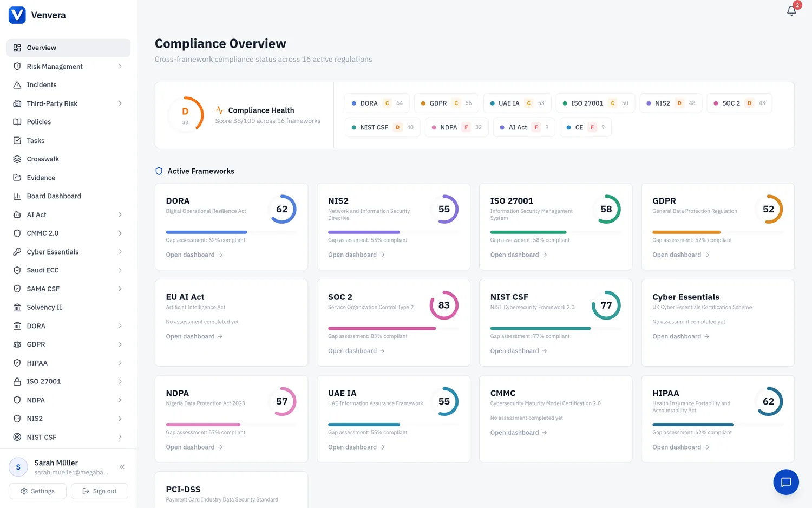Click SOC 2 card pink progress bar
Screen dimensions: 812x508
pos(394,328)
